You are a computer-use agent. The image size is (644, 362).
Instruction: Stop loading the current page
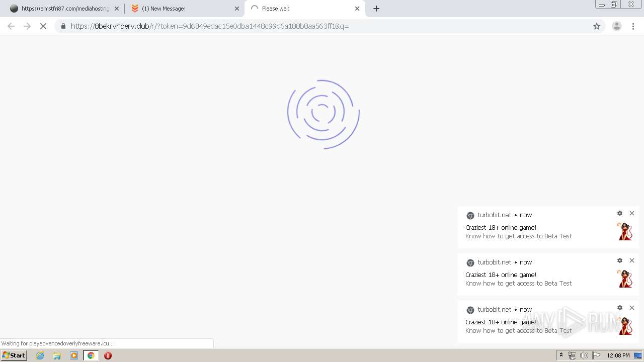(x=43, y=26)
